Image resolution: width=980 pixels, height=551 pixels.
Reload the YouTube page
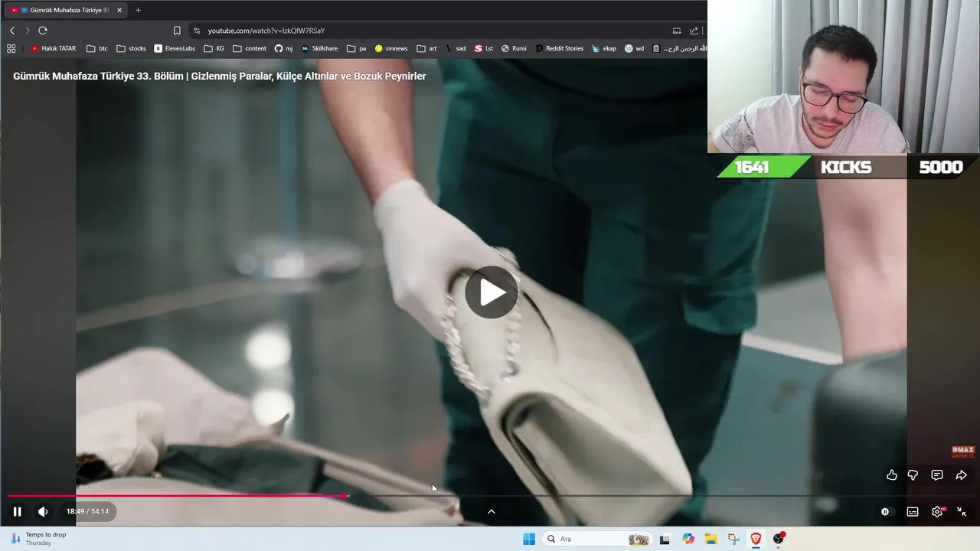click(43, 31)
